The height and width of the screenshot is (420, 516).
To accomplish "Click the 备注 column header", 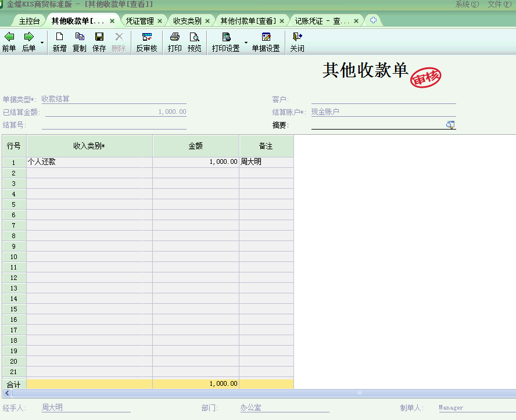I will pyautogui.click(x=267, y=146).
